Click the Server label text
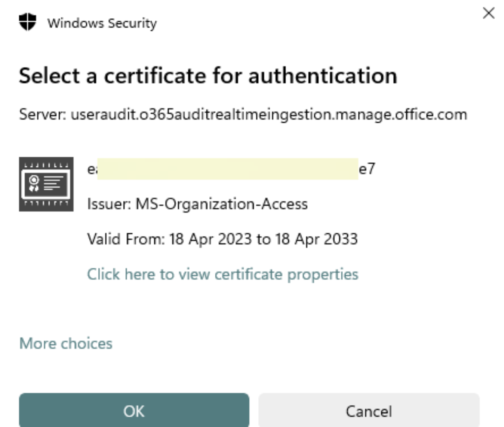 click(x=43, y=114)
